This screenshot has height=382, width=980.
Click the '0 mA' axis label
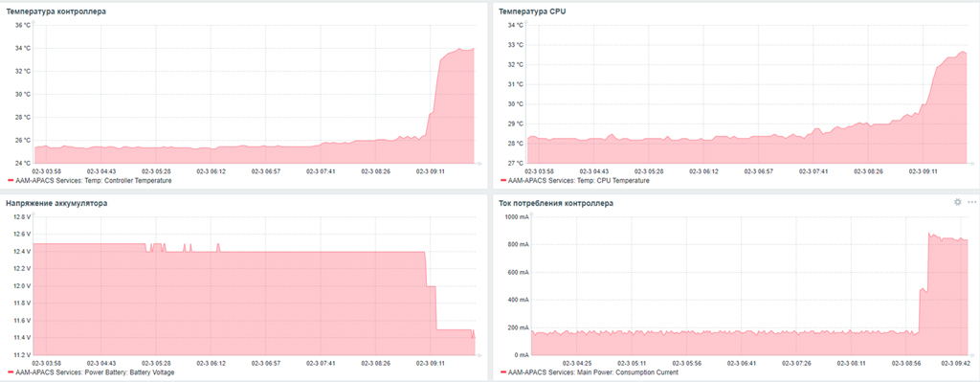pos(522,355)
